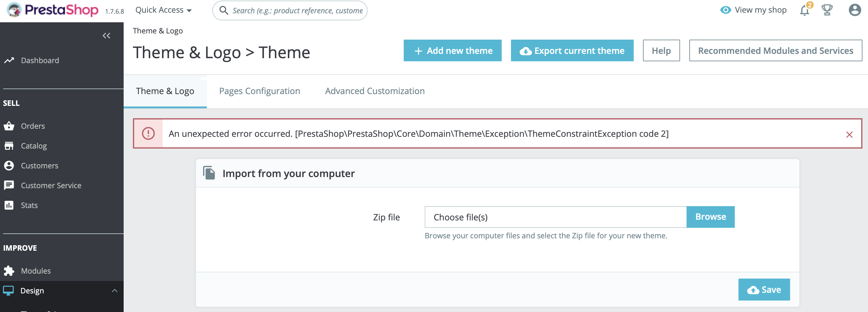Screen dimensions: 868x312
Task: Click the Stats bar chart icon
Action: [9, 205]
